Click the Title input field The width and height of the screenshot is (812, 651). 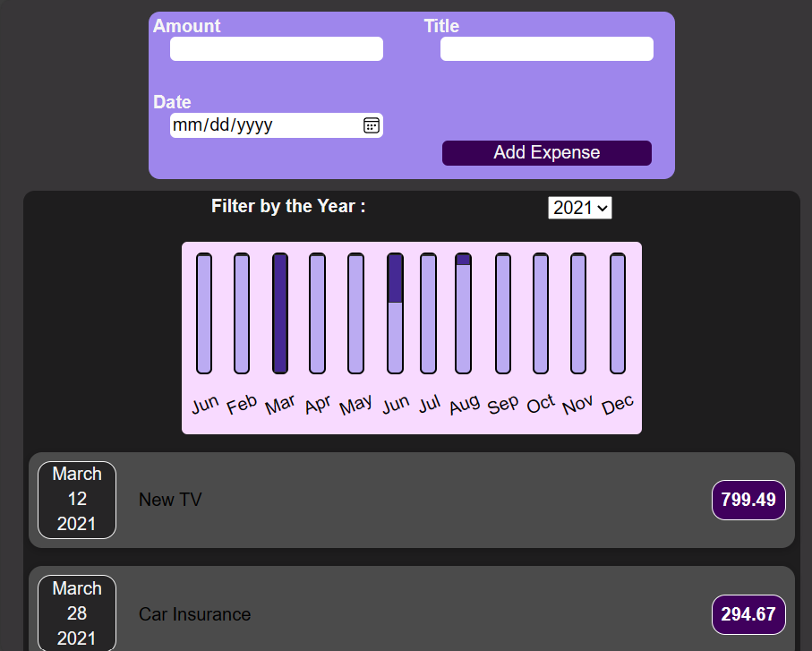click(546, 49)
